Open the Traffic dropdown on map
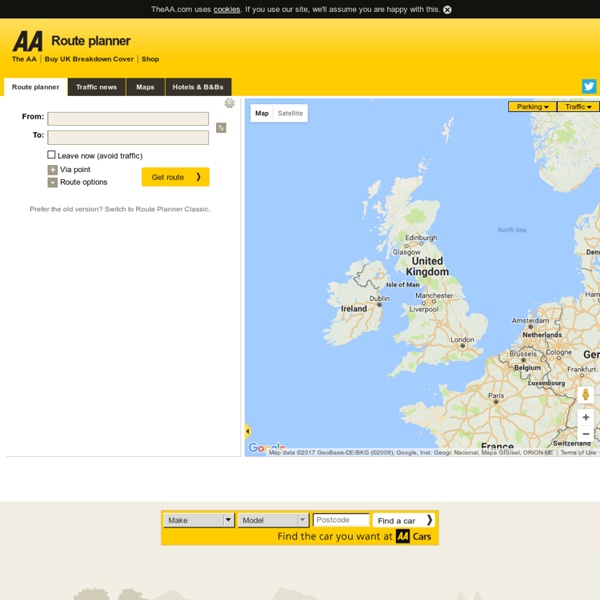The image size is (600, 600). coord(578,106)
